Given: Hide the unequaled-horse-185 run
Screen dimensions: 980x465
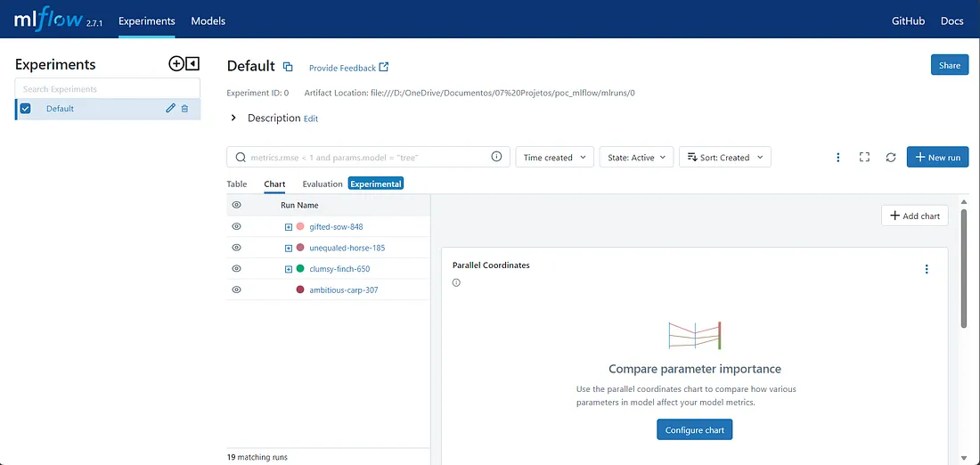Looking at the screenshot, I should pos(236,248).
